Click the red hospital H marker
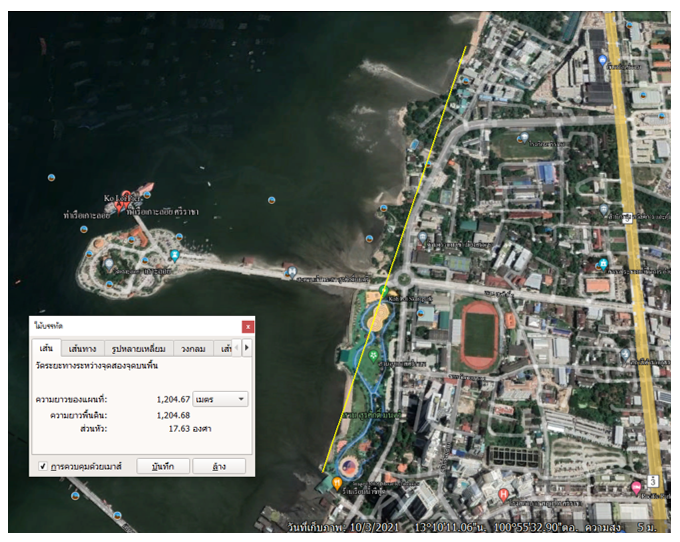The width and height of the screenshot is (680, 542). [x=502, y=493]
